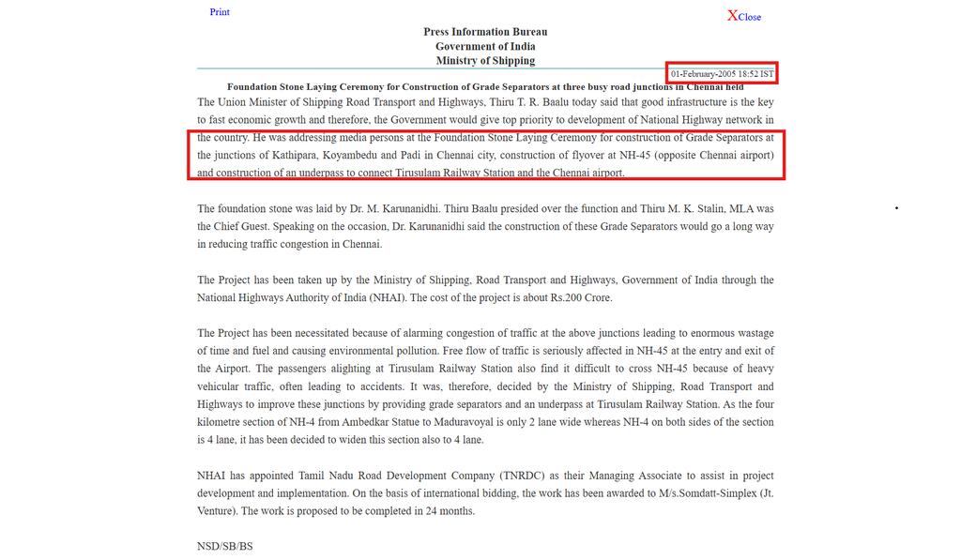Click the text 'Tirusulam Railway Station and the Chennai airport'
This screenshot has width=961, height=560.
click(x=509, y=173)
